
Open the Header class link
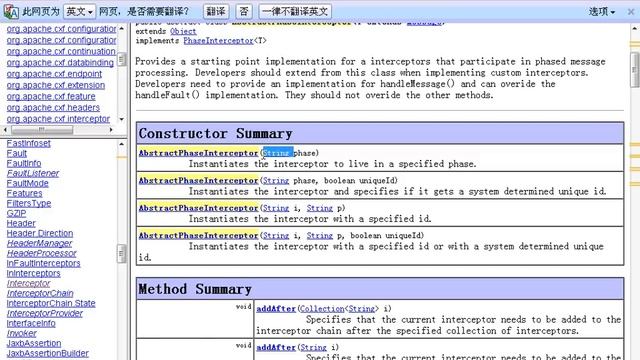(21, 223)
